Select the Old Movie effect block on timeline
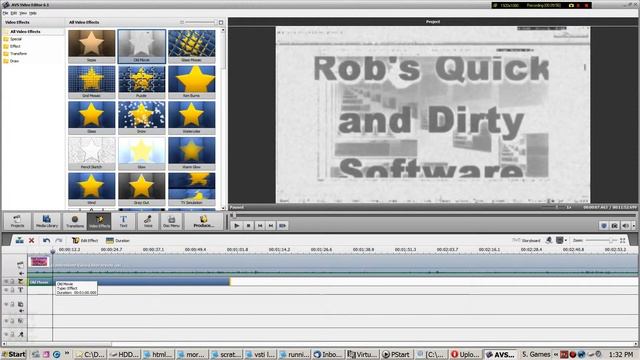640x360 pixels. [129, 282]
